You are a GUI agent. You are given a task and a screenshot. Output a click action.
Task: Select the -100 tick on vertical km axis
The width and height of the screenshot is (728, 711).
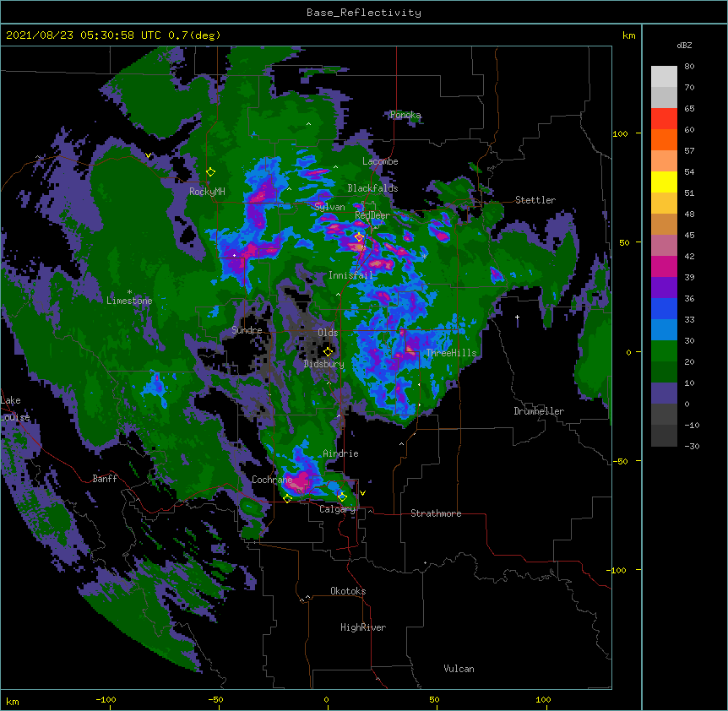[617, 570]
